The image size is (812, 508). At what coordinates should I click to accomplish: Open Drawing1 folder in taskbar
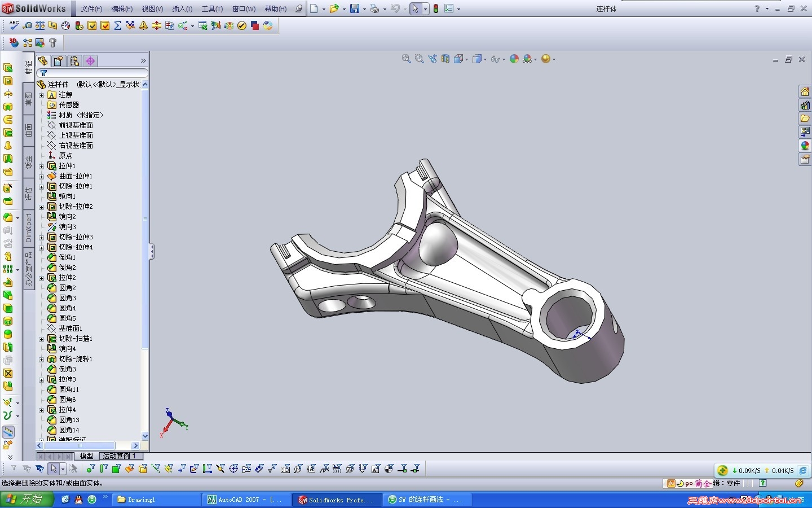pyautogui.click(x=157, y=500)
